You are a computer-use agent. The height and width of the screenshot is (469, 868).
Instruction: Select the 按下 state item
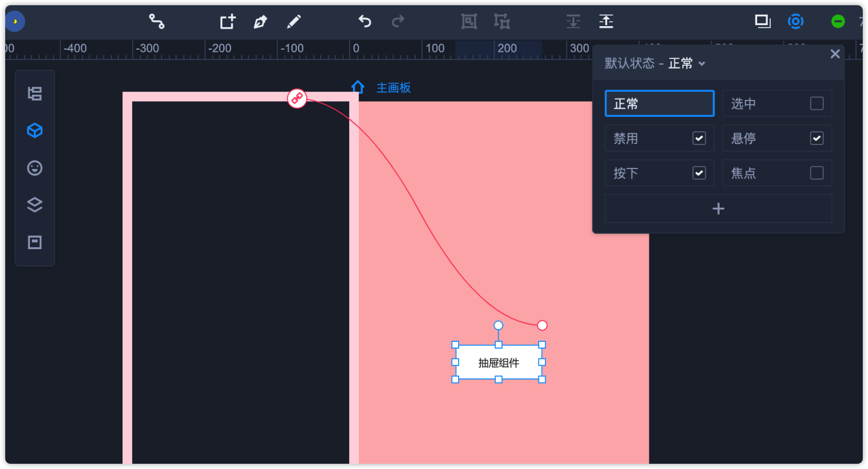point(648,173)
